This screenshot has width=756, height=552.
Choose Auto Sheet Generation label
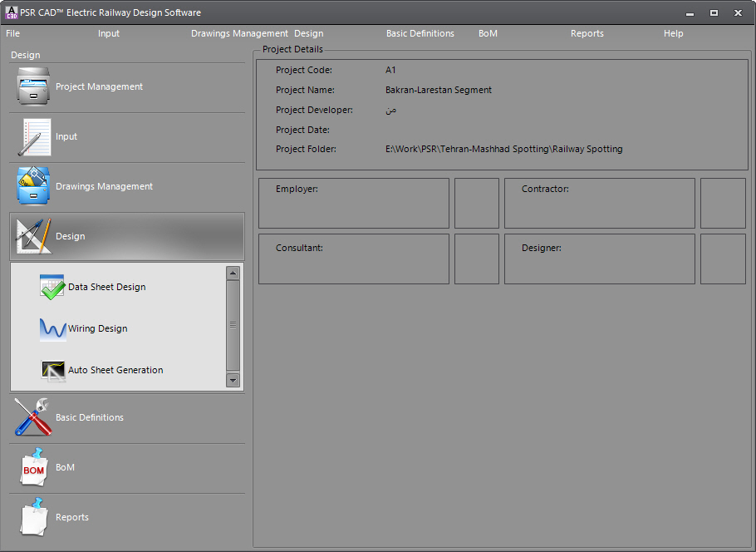pos(115,370)
